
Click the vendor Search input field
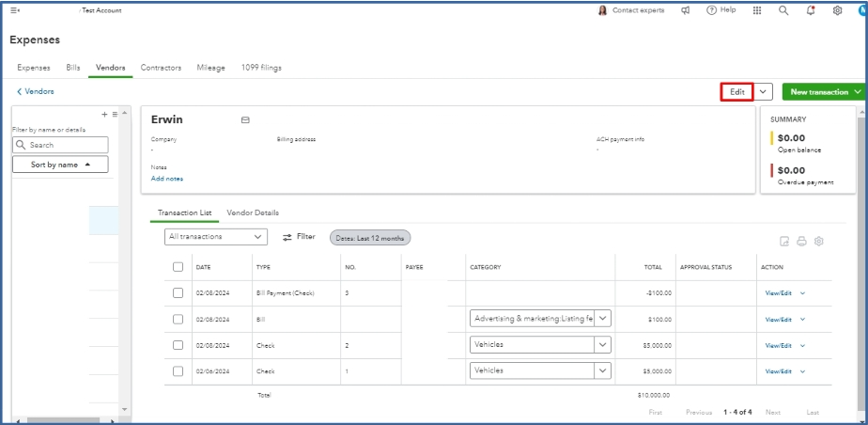61,146
